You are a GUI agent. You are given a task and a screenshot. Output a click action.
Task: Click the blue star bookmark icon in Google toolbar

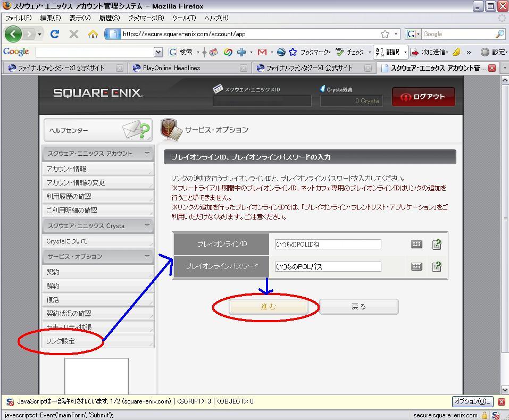click(x=293, y=52)
